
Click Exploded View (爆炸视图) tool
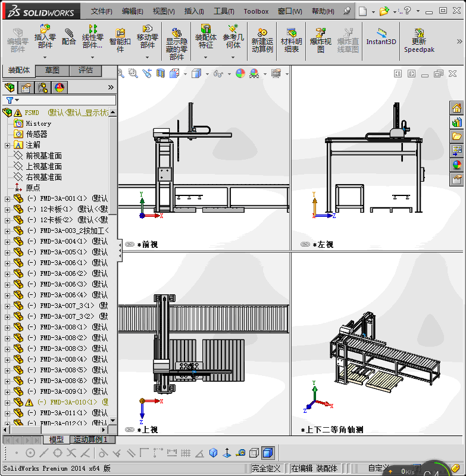click(x=320, y=40)
